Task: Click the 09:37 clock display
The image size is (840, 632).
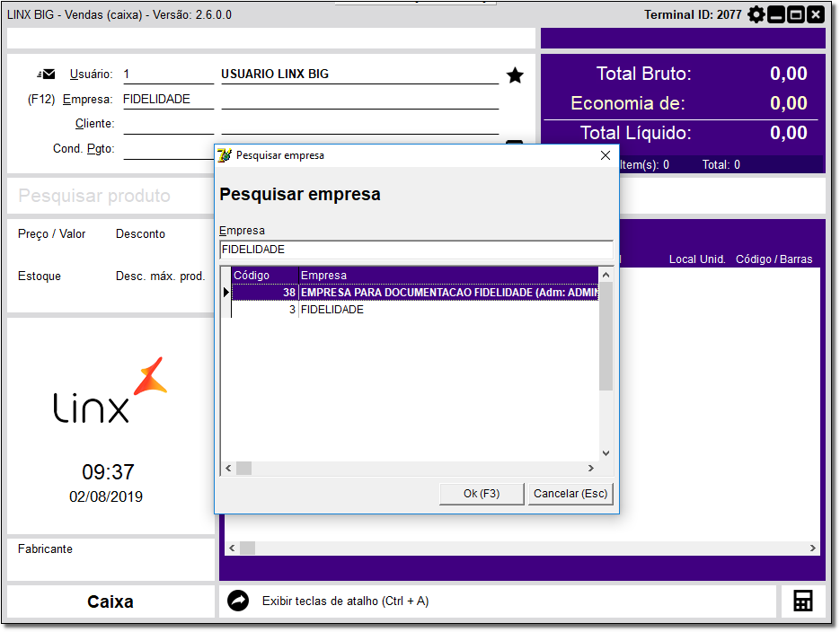Action: [x=108, y=472]
